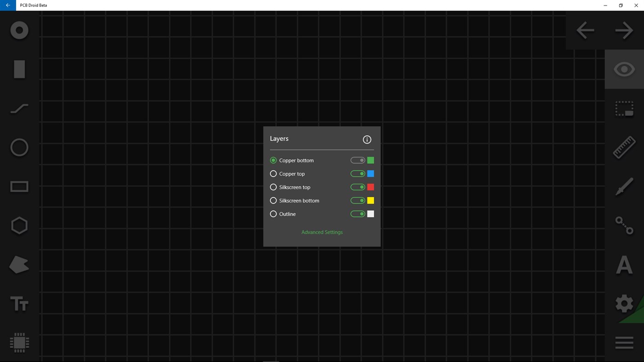
Task: Select the hexagon shape tool
Action: (19, 225)
